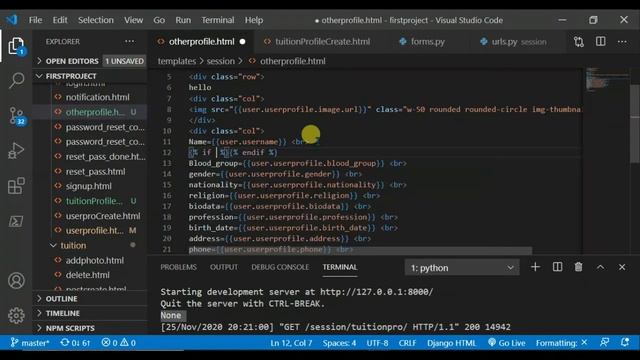Image resolution: width=640 pixels, height=360 pixels.
Task: Open the Manage gear icon
Action: point(16,315)
